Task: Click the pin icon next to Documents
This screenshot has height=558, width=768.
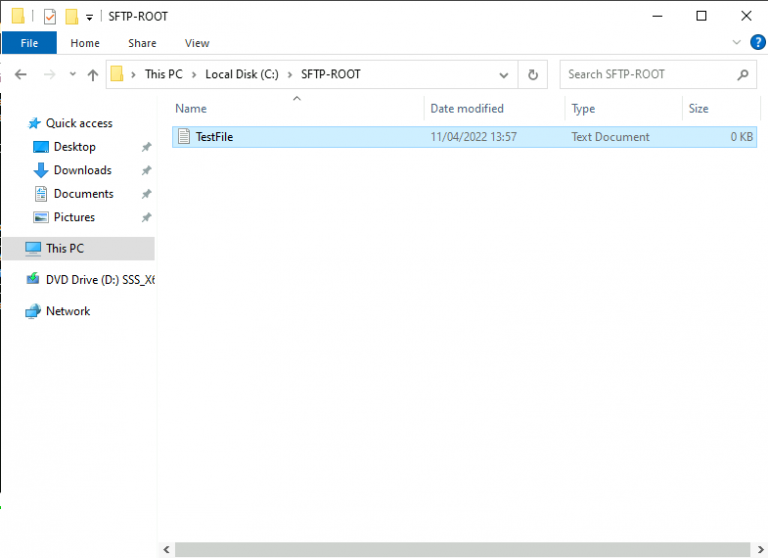Action: pyautogui.click(x=146, y=194)
